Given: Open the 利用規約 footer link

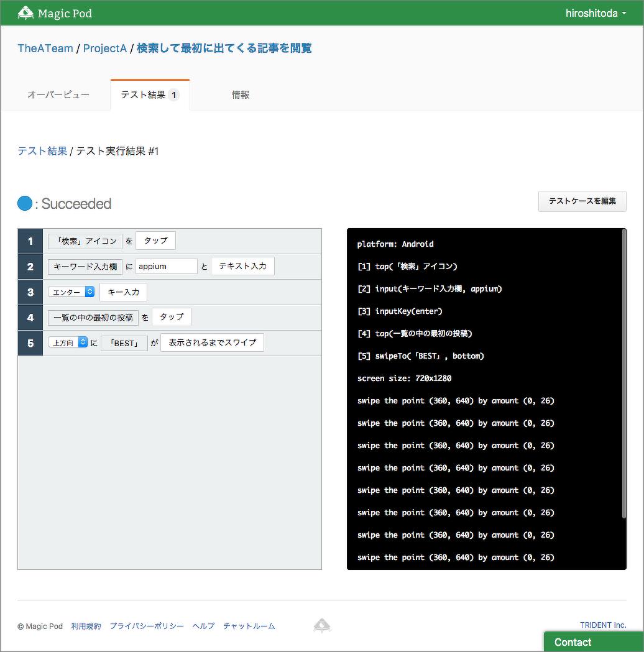Looking at the screenshot, I should [x=86, y=626].
